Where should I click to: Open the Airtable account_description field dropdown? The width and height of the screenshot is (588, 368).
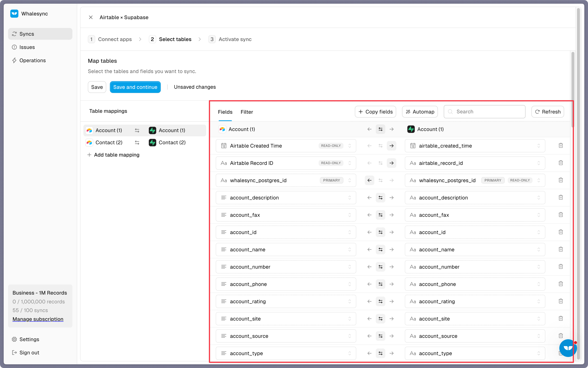coord(286,198)
